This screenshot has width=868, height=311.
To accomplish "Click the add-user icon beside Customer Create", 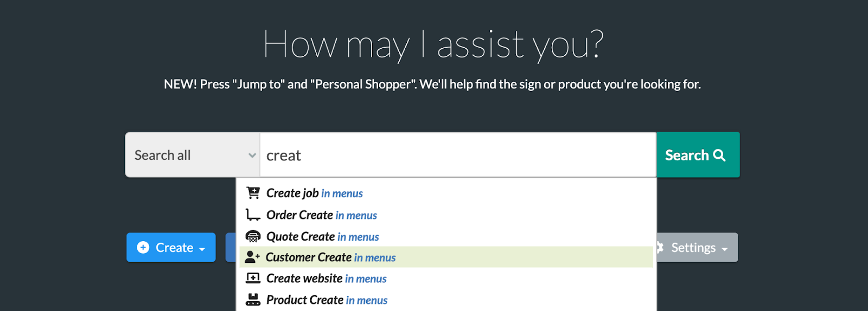I will click(x=252, y=257).
